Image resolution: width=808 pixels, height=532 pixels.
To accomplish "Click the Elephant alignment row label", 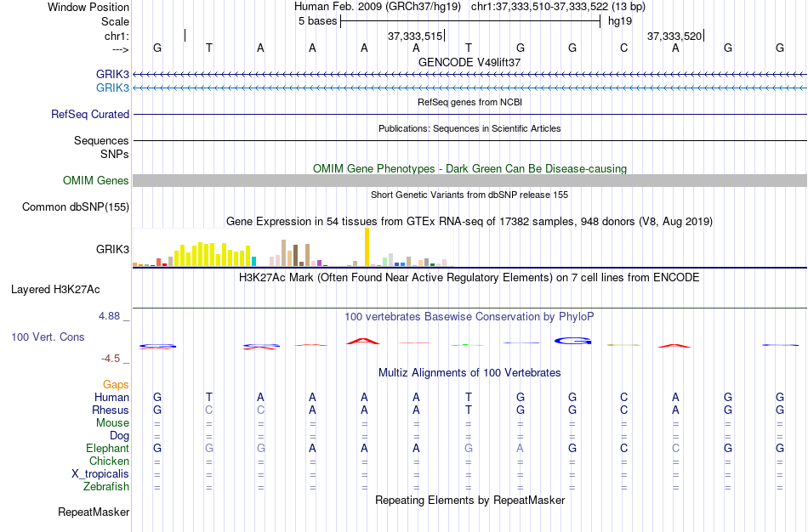I will pyautogui.click(x=108, y=448).
